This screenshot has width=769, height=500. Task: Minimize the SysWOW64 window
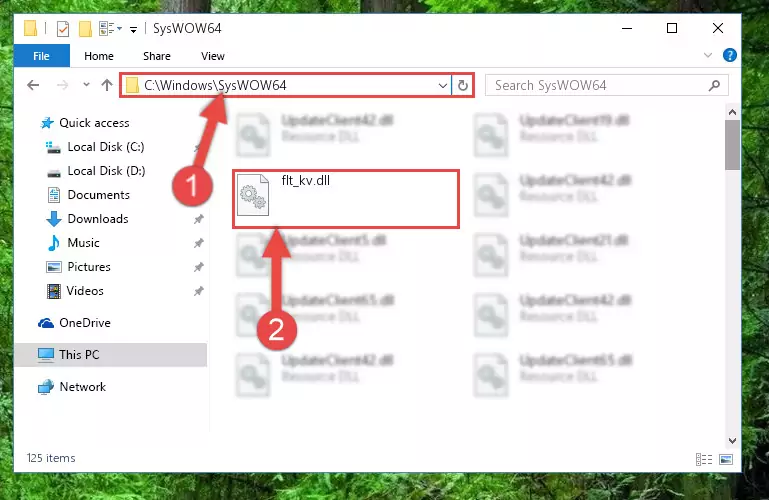tap(627, 28)
